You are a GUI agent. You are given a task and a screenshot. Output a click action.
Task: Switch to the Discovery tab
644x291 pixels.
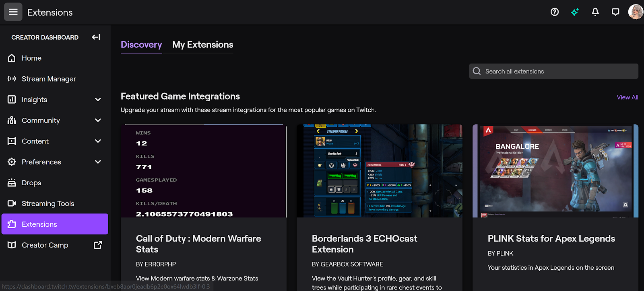[141, 45]
